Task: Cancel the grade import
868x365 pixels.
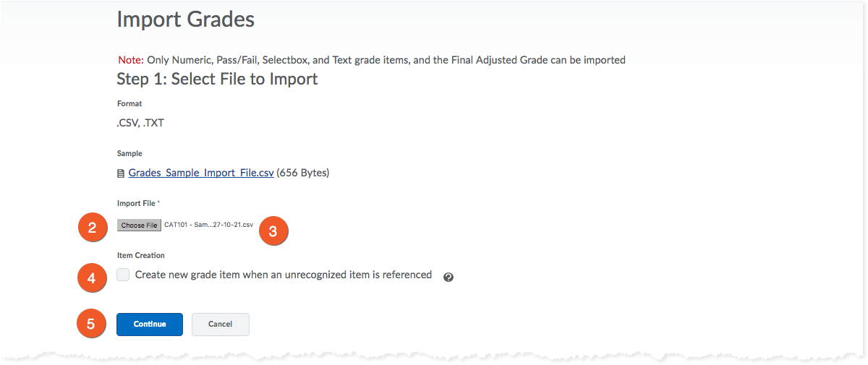Action: 220,325
